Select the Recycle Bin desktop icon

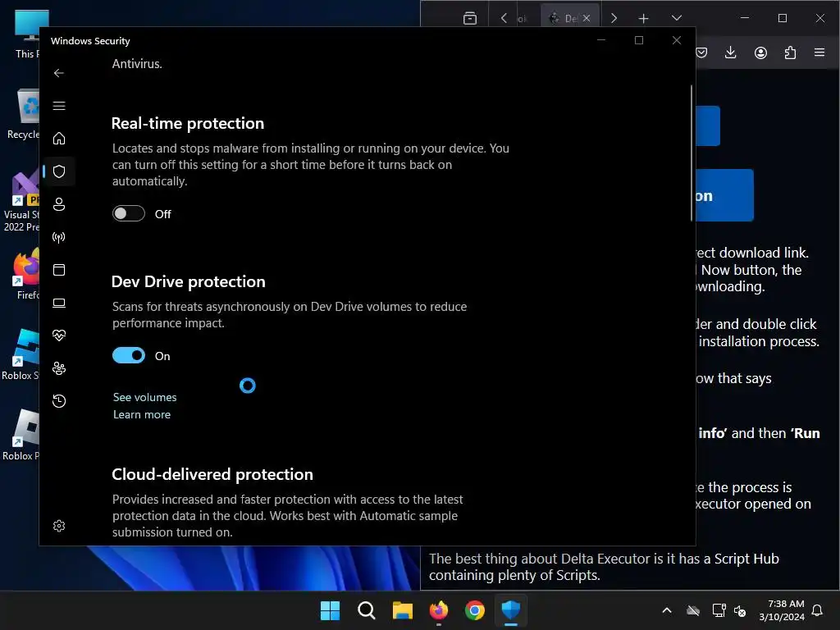[x=24, y=114]
